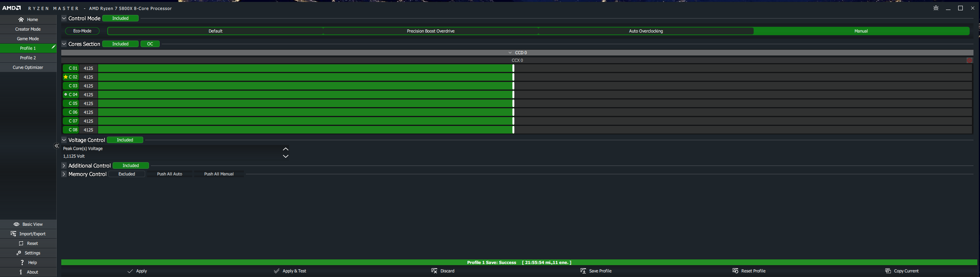Toggle Memory Control Excluded switch
Image resolution: width=980 pixels, height=277 pixels.
click(x=127, y=174)
